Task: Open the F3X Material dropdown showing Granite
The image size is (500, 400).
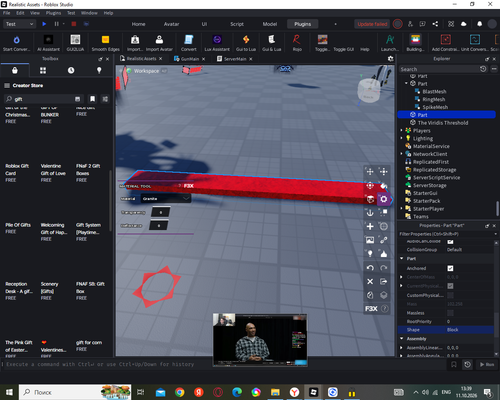Action: [166, 199]
